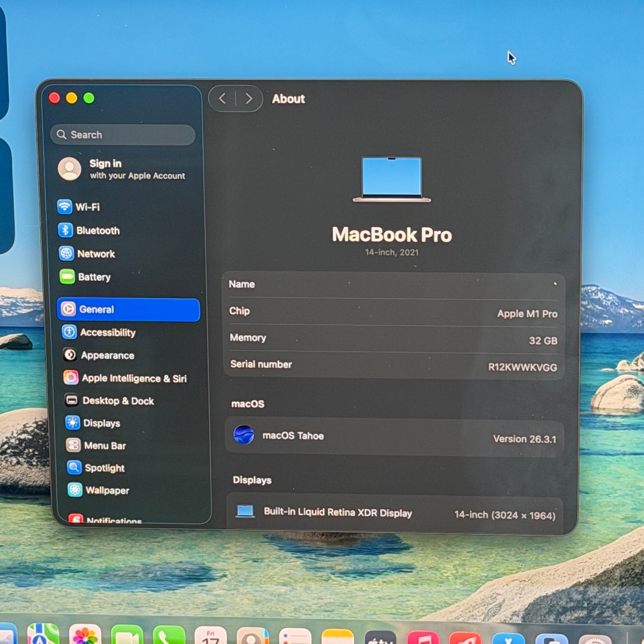This screenshot has height=644, width=644.
Task: Open Wi-Fi settings in sidebar
Action: (x=87, y=207)
